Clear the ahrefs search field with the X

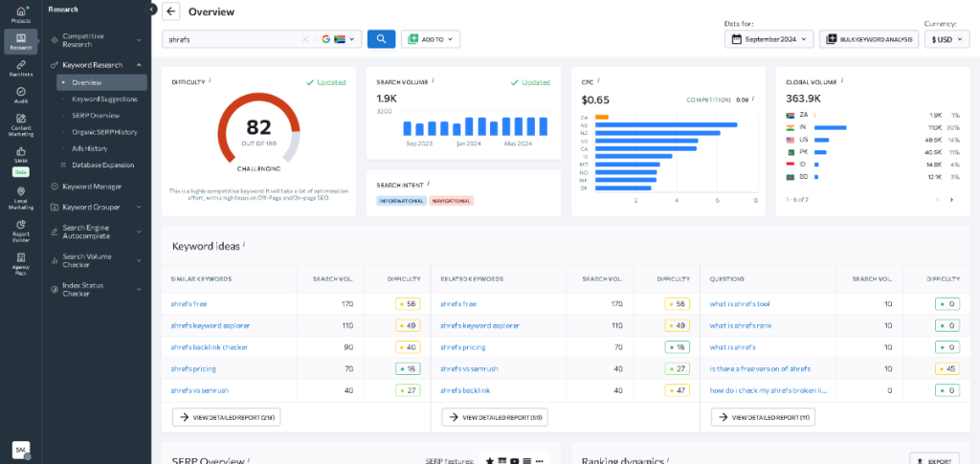click(x=305, y=38)
